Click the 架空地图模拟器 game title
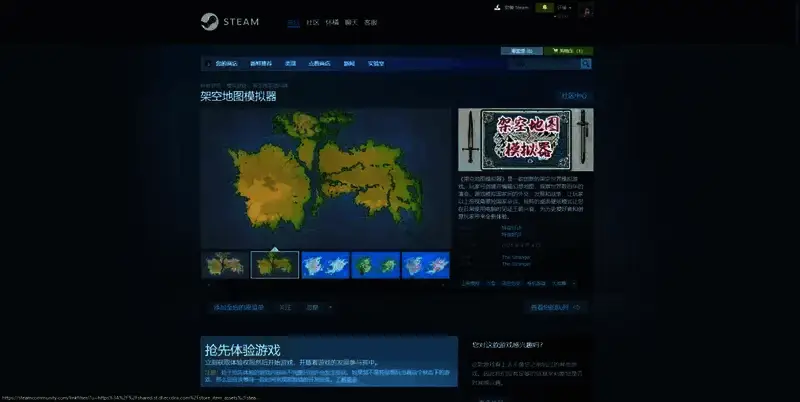 point(238,96)
